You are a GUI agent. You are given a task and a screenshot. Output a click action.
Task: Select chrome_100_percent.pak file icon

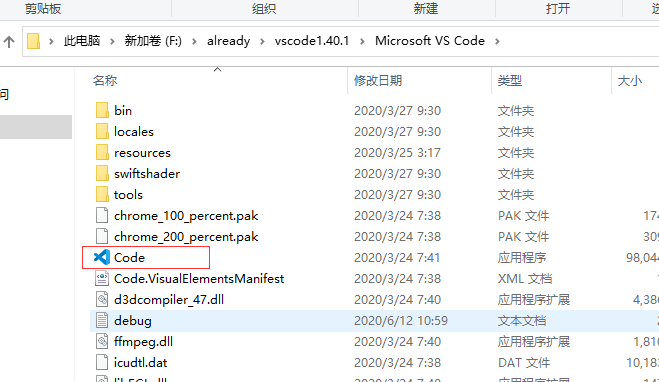[x=102, y=216]
